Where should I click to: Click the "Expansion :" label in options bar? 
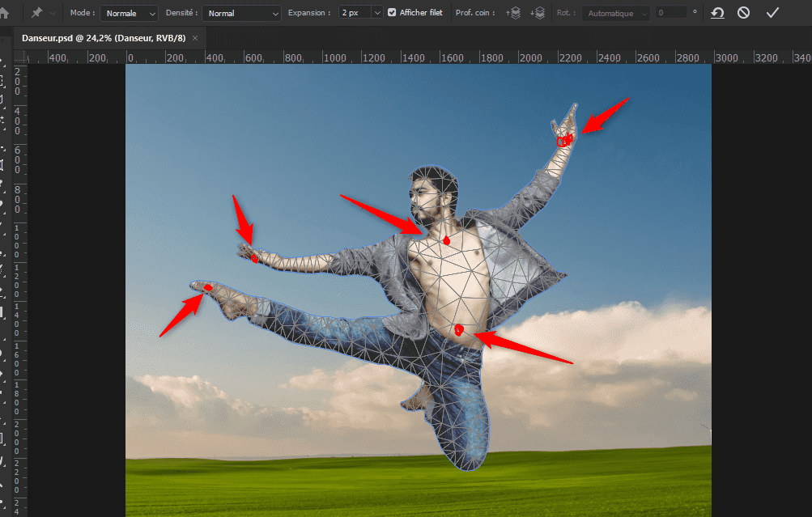309,13
